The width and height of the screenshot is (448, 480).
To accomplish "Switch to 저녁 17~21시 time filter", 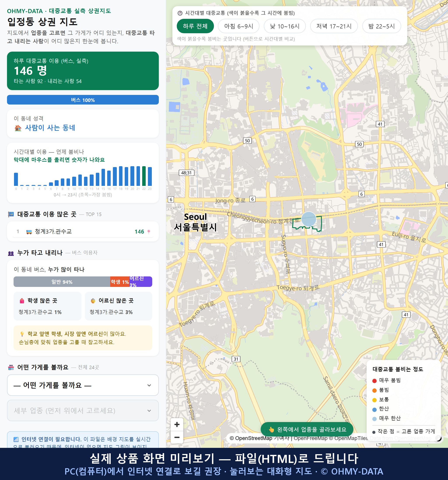I will pos(334,26).
